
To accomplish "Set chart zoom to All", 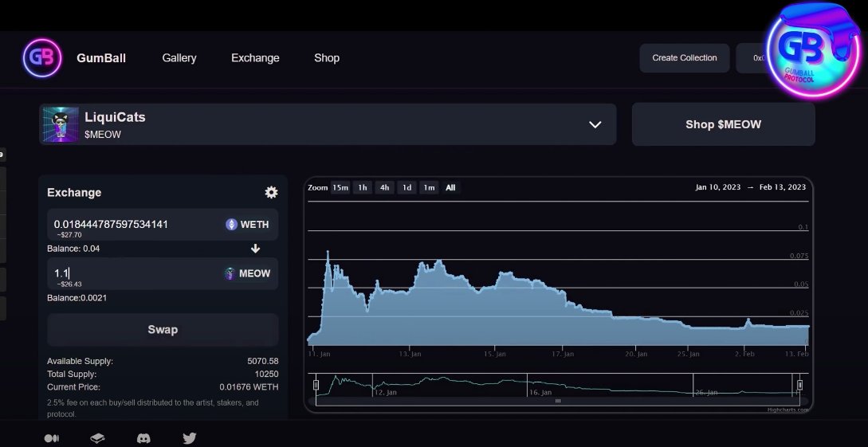I will pos(450,187).
